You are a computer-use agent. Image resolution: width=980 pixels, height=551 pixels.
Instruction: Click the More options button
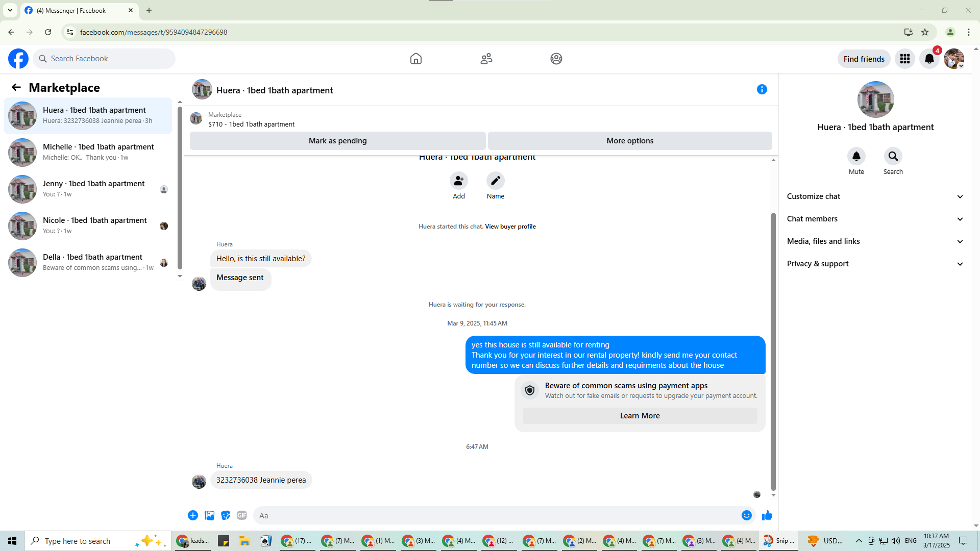tap(630, 141)
